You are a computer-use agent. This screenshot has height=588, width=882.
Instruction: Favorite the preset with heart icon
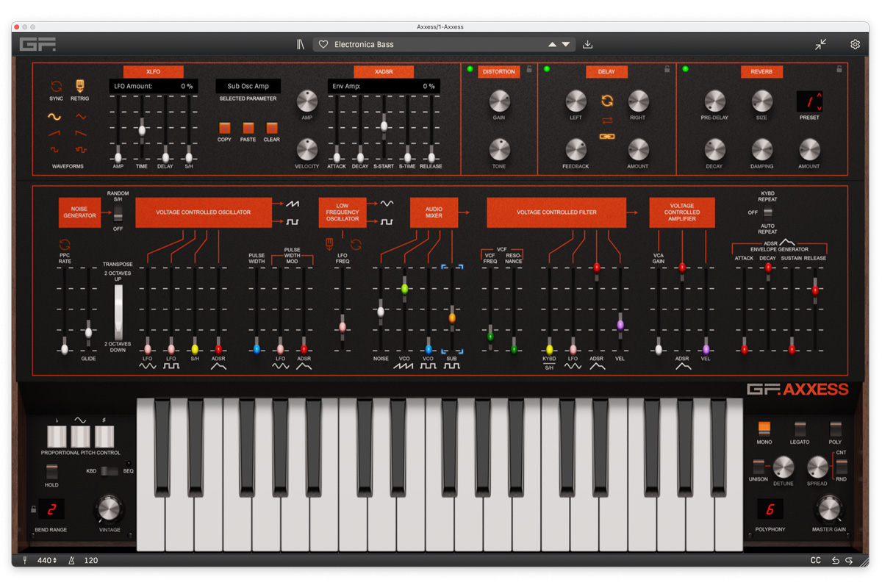point(323,44)
